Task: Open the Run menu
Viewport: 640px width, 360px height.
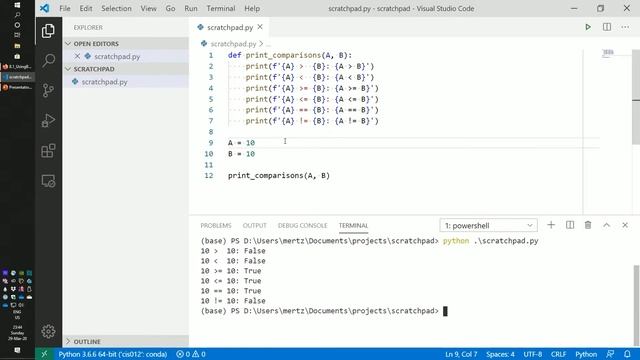Action: pos(191,9)
